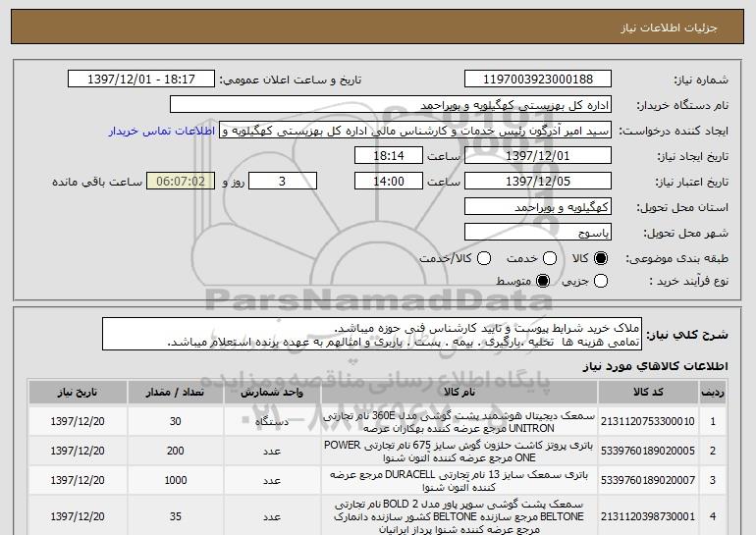Click the delivery province field کهگیلویه و بویراحمد
The image size is (756, 535).
pos(538,207)
